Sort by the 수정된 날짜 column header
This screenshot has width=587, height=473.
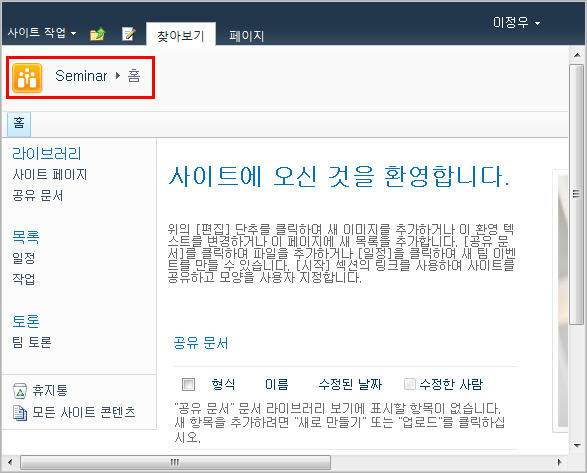pyautogui.click(x=350, y=384)
